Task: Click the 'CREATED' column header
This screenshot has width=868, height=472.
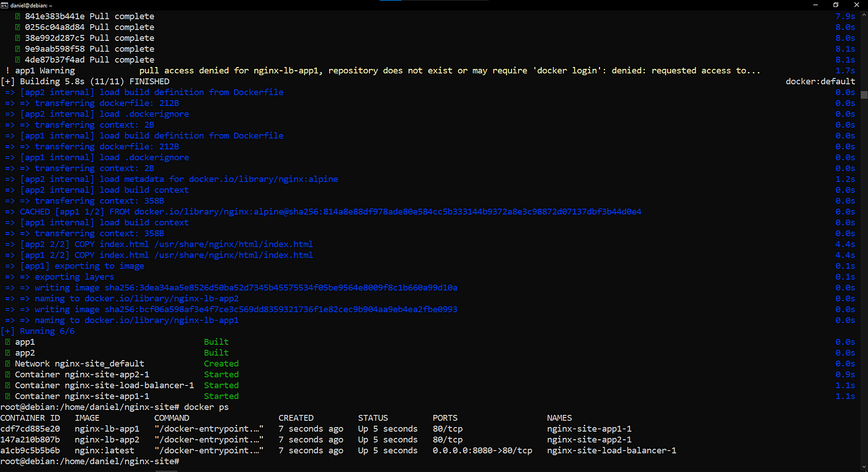Action: [296, 418]
